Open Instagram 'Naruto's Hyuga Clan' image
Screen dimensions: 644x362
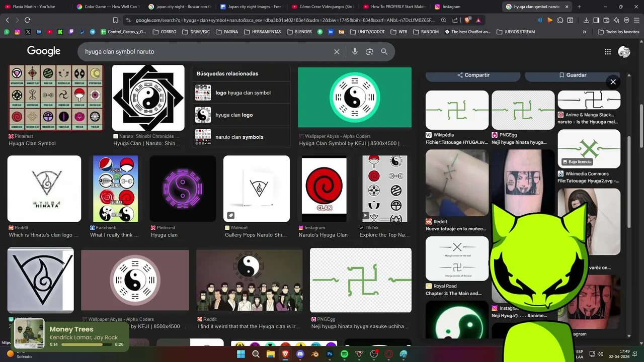(324, 189)
